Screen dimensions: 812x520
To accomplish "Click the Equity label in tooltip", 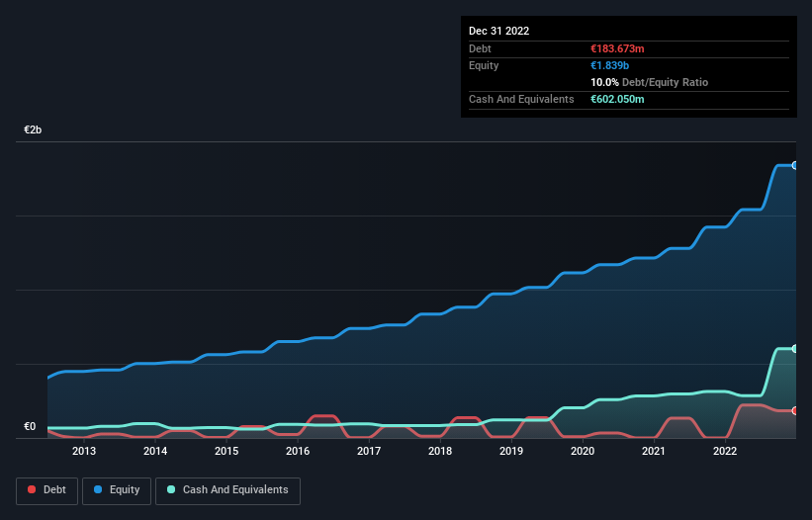I will point(484,65).
